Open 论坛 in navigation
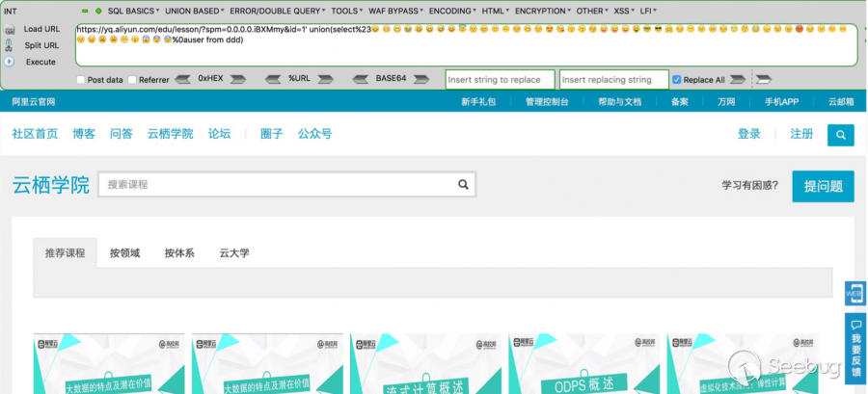The height and width of the screenshot is (394, 868). pos(219,134)
